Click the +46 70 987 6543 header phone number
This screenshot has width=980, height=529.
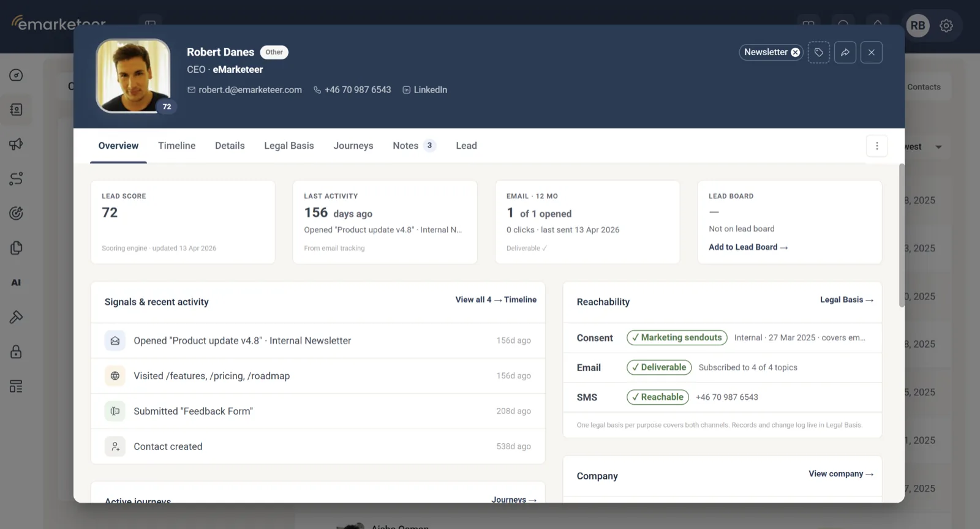click(358, 90)
